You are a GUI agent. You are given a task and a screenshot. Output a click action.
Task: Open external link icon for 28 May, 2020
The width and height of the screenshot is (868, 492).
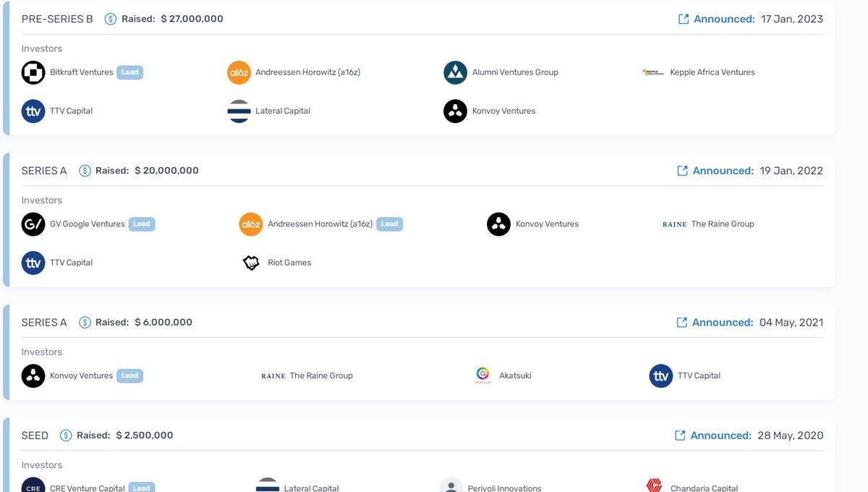coord(680,436)
